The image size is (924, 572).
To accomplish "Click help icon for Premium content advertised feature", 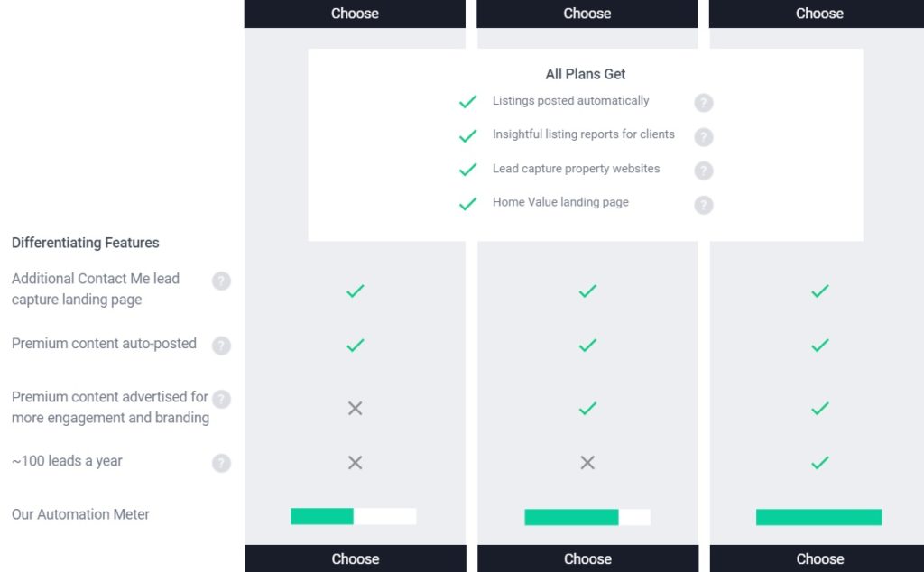I will [x=221, y=398].
